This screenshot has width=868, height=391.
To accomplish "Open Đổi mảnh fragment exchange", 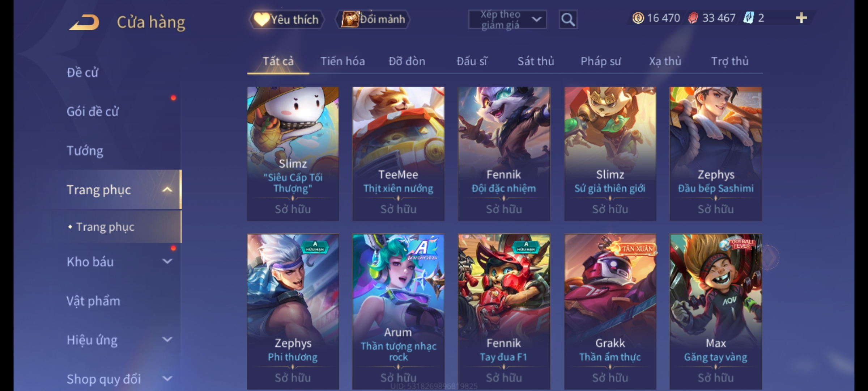I will coord(373,19).
